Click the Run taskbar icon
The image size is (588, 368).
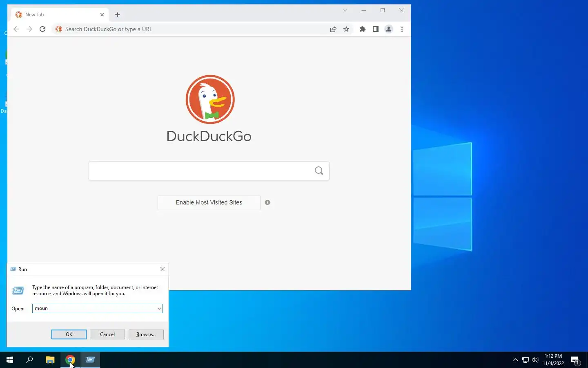coord(90,360)
